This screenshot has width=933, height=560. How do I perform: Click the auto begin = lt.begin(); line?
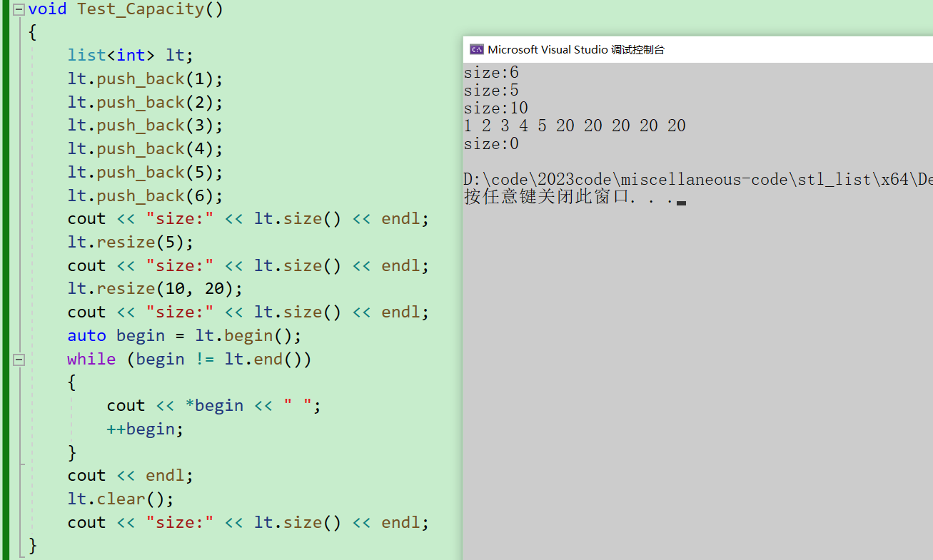tap(185, 335)
